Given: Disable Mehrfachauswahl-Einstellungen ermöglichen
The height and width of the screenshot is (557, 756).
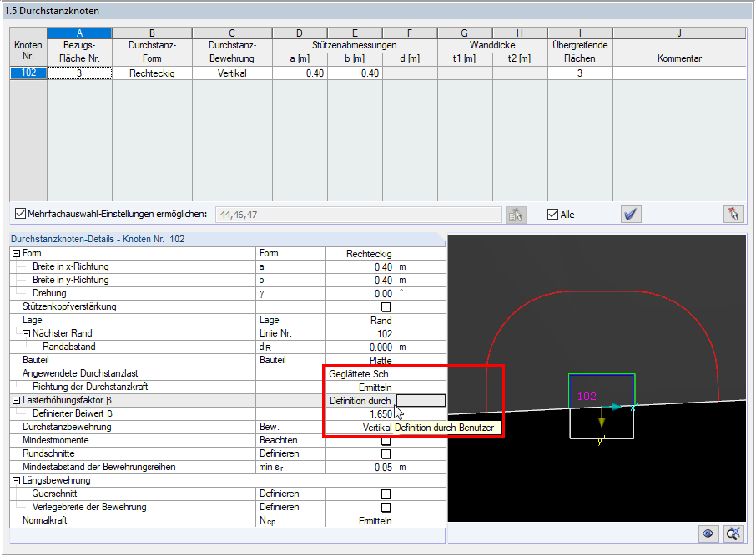Looking at the screenshot, I should coord(19,215).
